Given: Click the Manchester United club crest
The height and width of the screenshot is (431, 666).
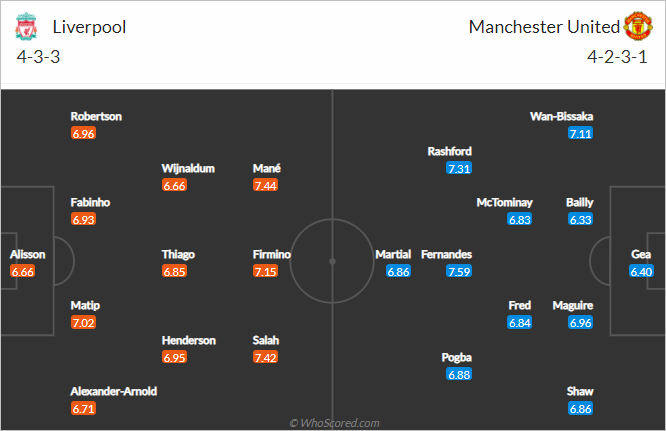Looking at the screenshot, I should (638, 26).
